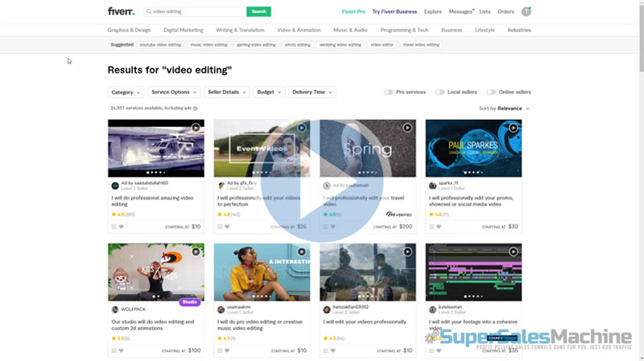The height and width of the screenshot is (361, 644).
Task: Play preview on first helicopter gig thumbnail
Action: pyautogui.click(x=196, y=127)
